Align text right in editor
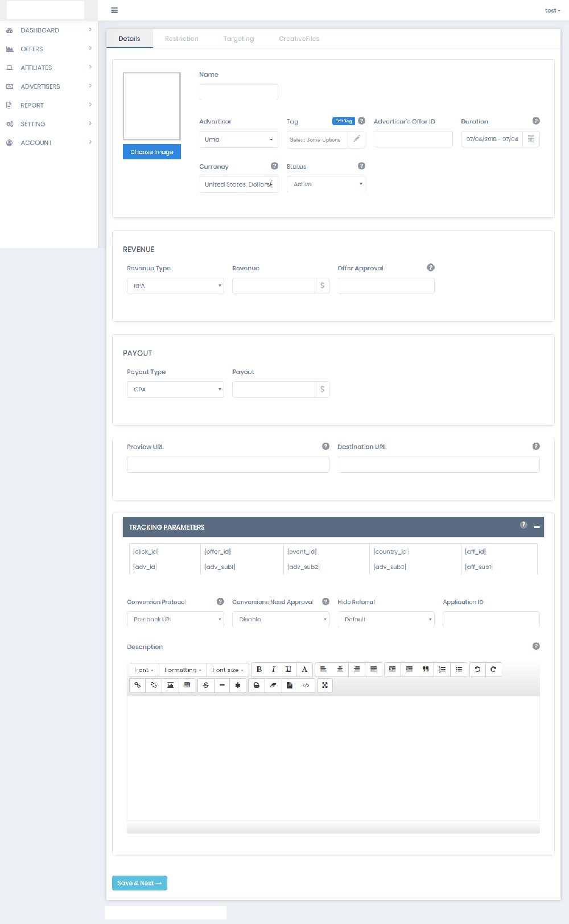This screenshot has height=924, width=569. pos(357,670)
